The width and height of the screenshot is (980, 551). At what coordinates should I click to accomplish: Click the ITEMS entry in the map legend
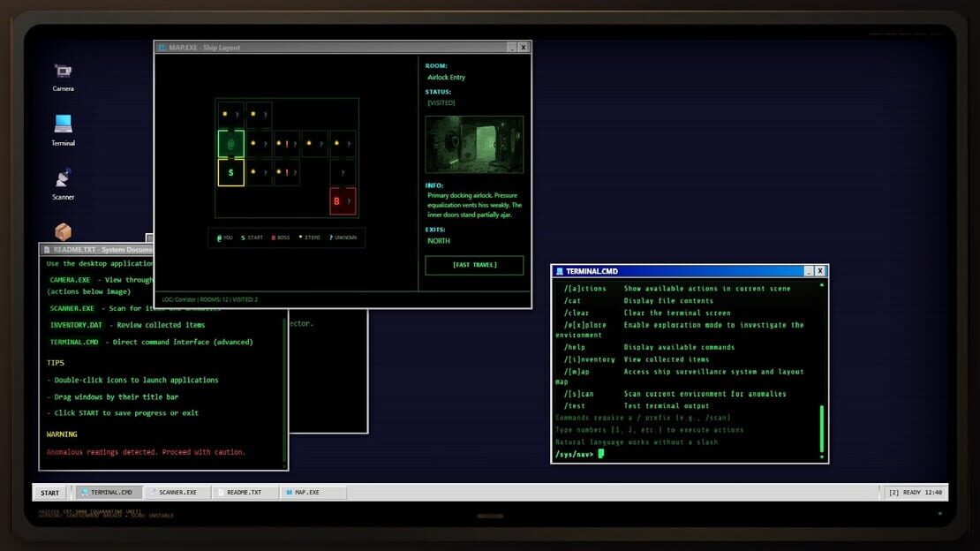pyautogui.click(x=309, y=238)
